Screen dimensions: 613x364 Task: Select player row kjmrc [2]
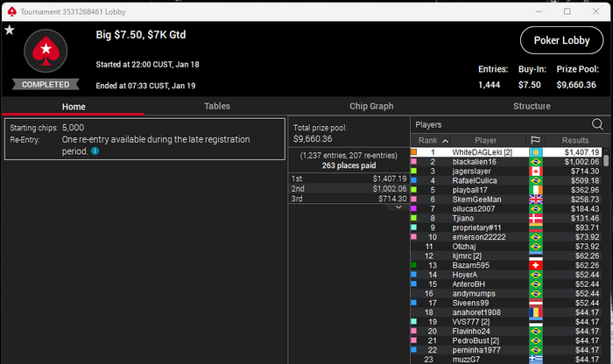pyautogui.click(x=506, y=255)
